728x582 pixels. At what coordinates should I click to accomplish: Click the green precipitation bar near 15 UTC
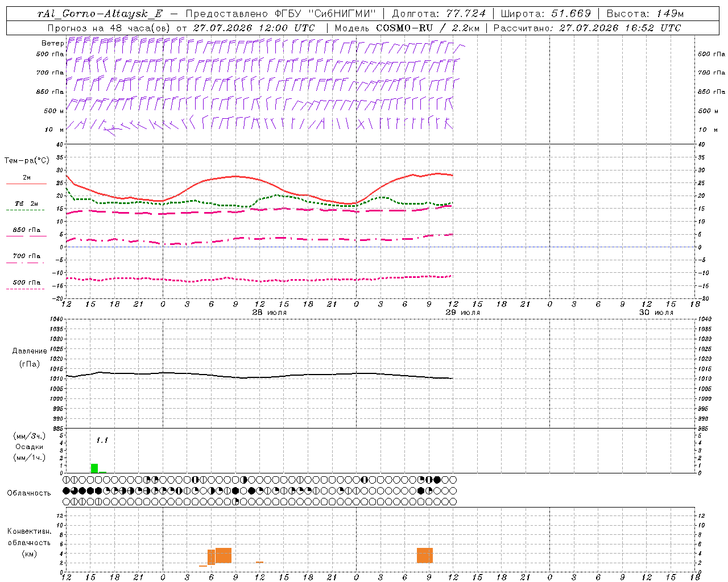94,468
